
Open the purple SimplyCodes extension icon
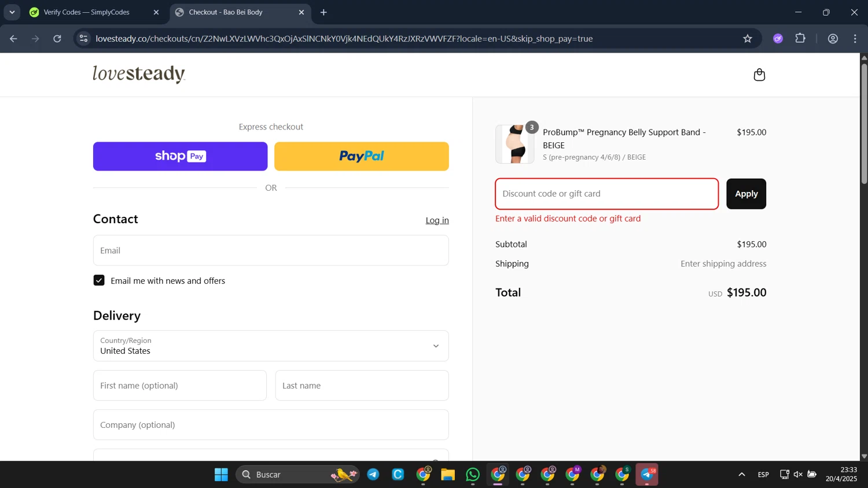[x=778, y=39]
